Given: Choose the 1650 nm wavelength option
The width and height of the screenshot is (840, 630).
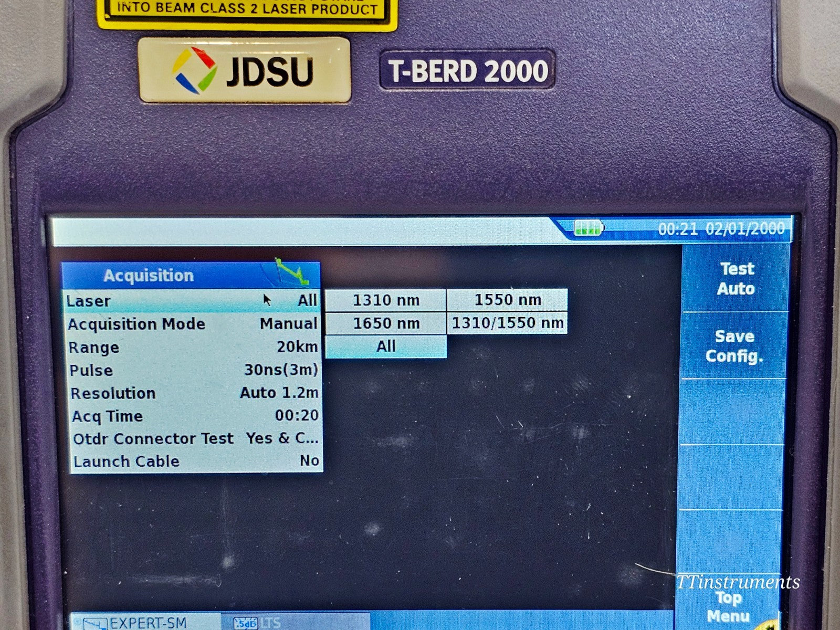Looking at the screenshot, I should (386, 322).
